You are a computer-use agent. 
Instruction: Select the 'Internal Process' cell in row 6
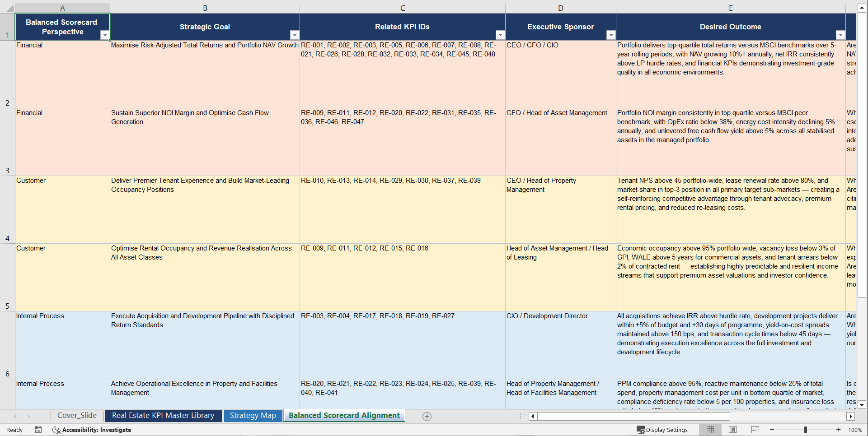[x=62, y=345]
